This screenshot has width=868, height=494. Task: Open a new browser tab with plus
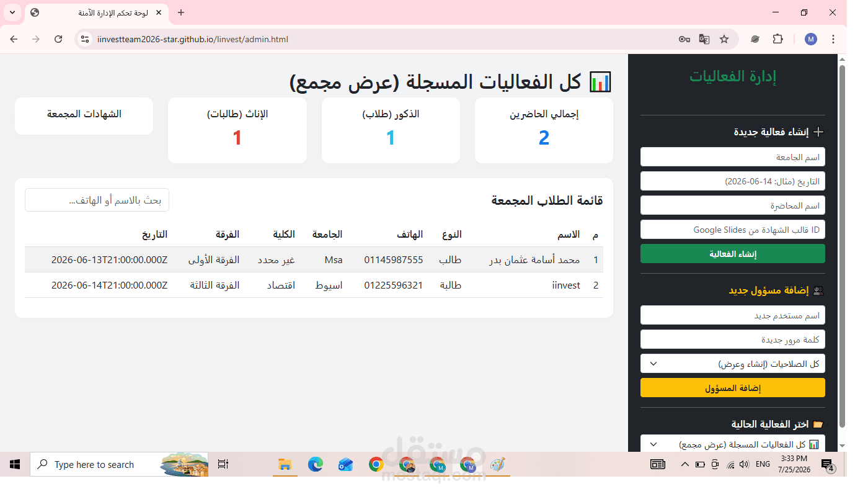click(181, 12)
